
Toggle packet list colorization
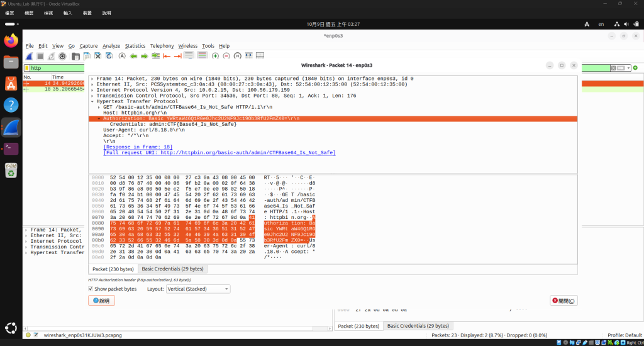pos(202,56)
